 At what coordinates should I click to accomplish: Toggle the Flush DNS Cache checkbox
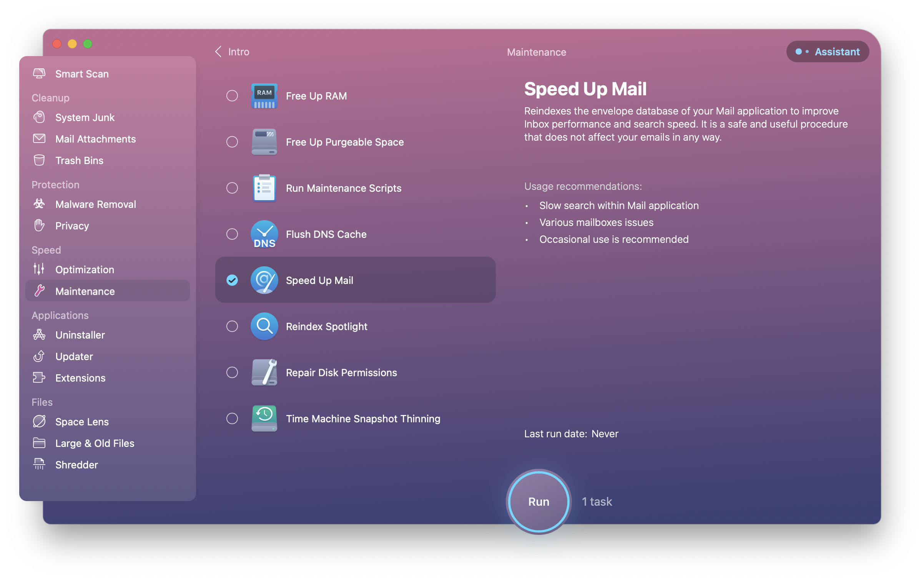point(232,234)
